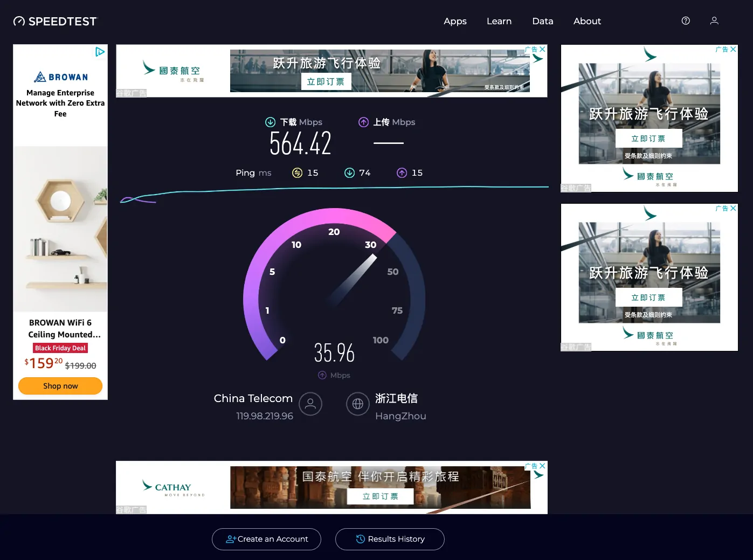Viewport: 753px width, 560px height.
Task: Click the Black Friday Deal badge
Action: (60, 348)
